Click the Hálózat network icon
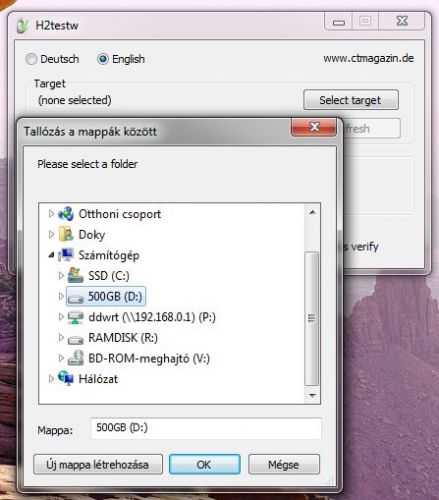Viewport: 439px width, 500px height. click(66, 378)
